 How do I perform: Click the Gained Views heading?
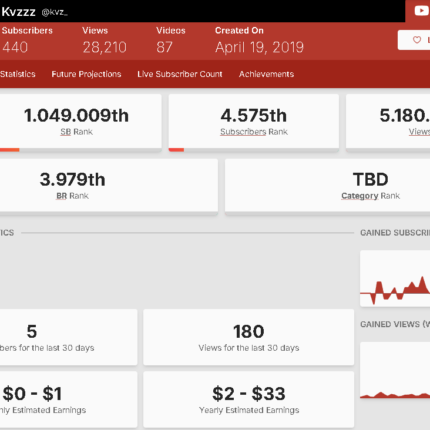click(x=395, y=324)
